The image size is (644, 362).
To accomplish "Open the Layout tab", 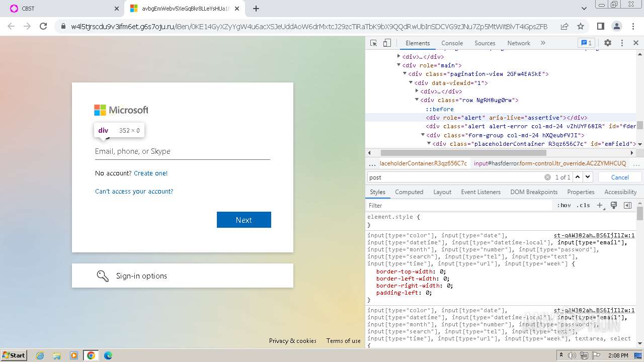I will click(x=442, y=192).
